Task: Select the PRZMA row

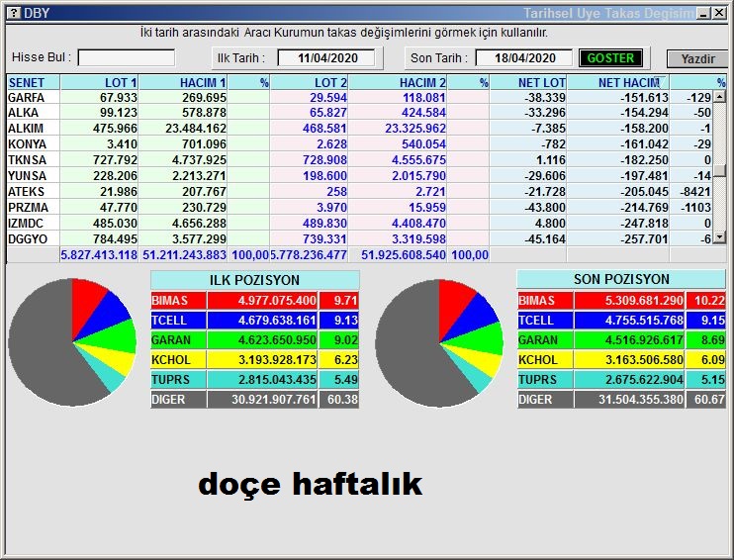Action: (360, 208)
